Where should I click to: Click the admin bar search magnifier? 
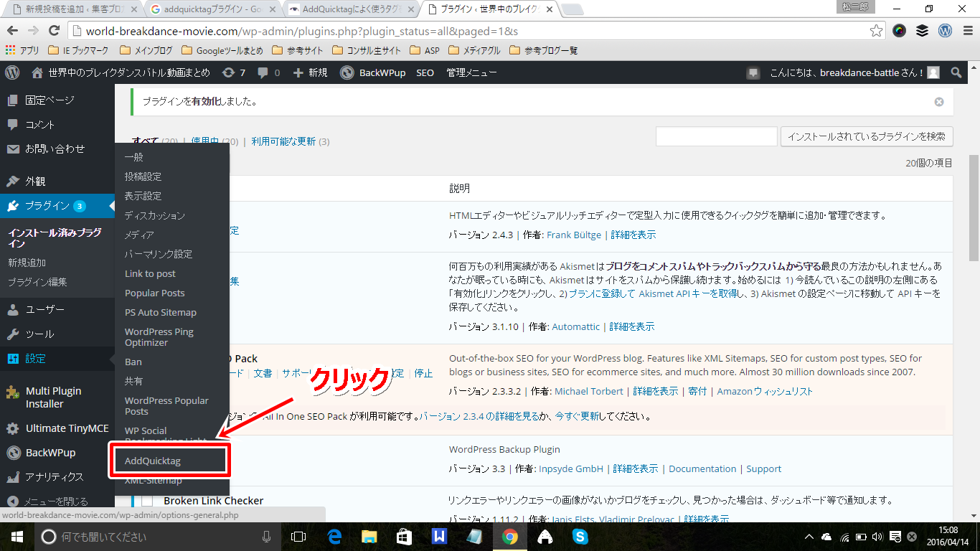(x=956, y=72)
